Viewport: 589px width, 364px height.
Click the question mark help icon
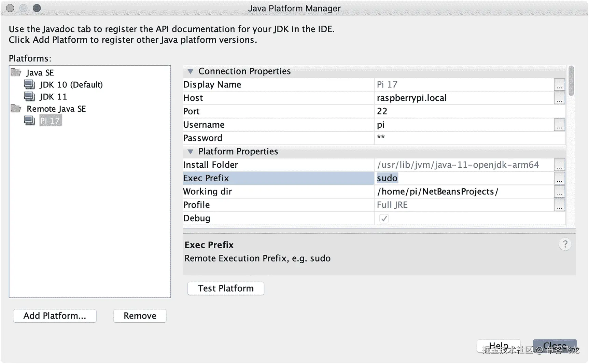[x=565, y=244]
